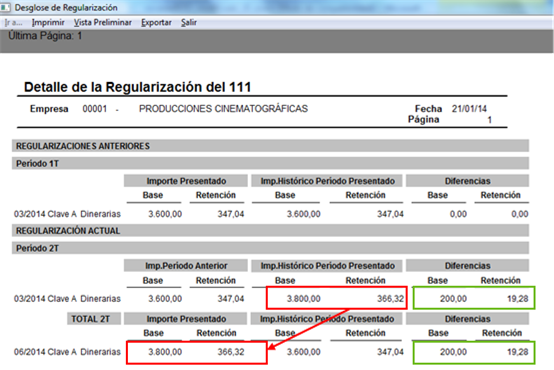Open the Exportar menu
554x370 pixels.
(x=157, y=23)
